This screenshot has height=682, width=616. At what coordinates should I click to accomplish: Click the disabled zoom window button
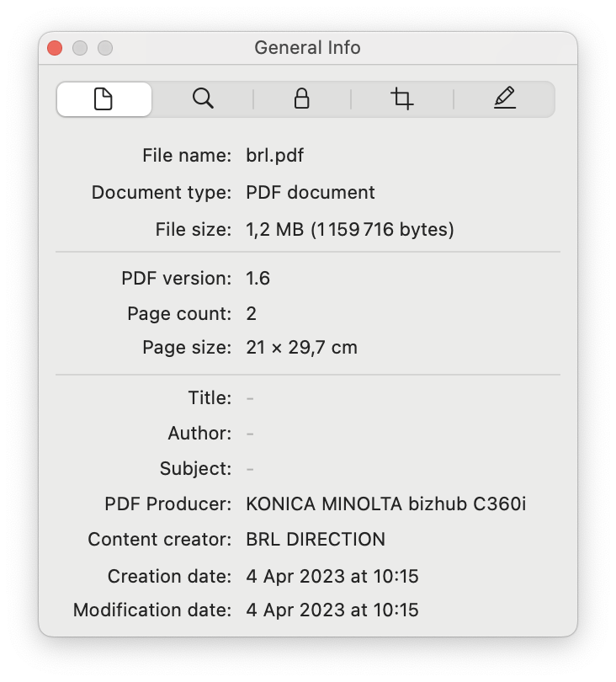tap(105, 48)
